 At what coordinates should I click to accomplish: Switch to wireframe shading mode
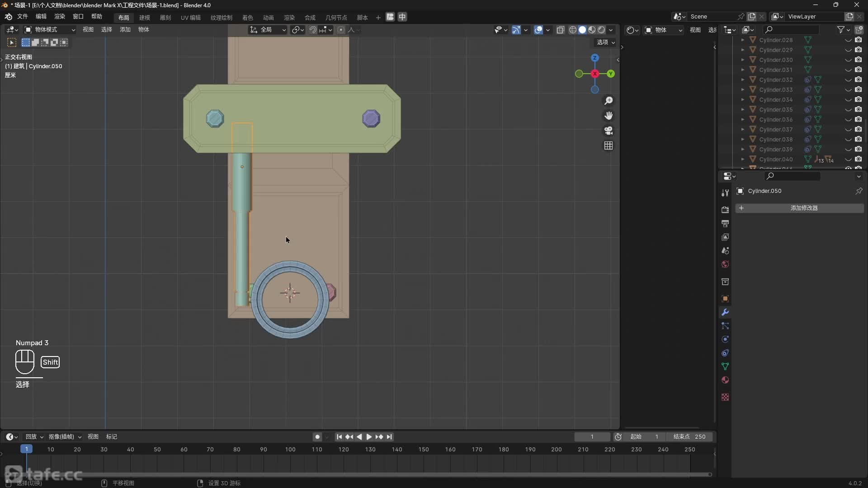coord(573,30)
